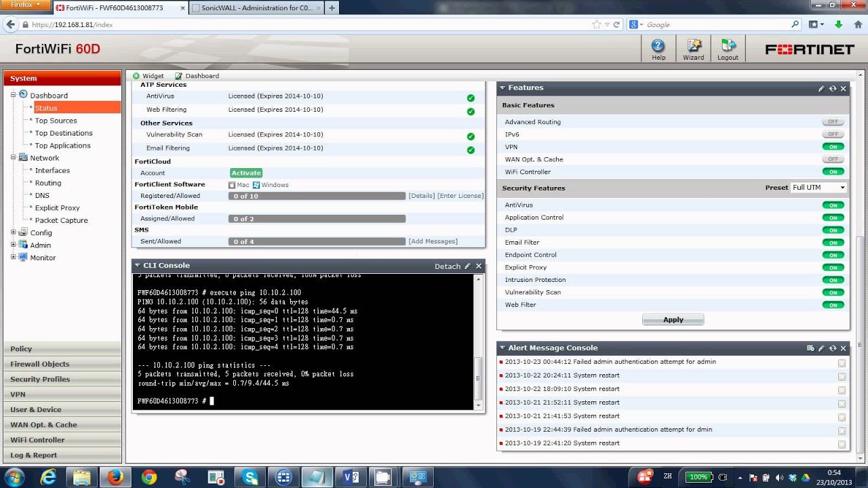Detach the CLI Console
The width and height of the screenshot is (868, 488).
pos(448,266)
